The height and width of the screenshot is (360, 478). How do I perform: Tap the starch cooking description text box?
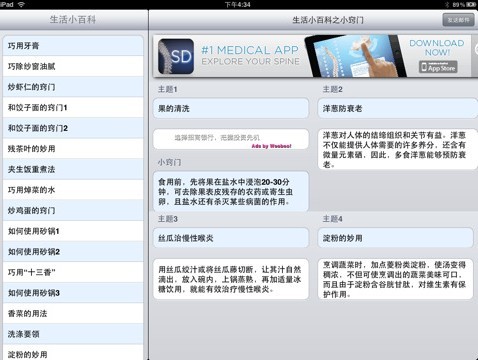(x=395, y=279)
